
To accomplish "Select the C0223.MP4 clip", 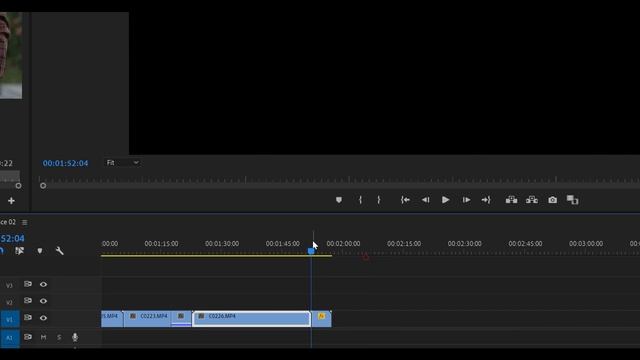I will point(147,319).
